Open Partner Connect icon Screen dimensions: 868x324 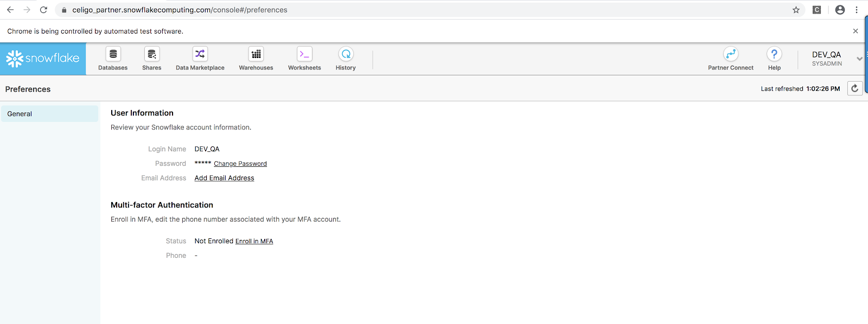(x=731, y=54)
